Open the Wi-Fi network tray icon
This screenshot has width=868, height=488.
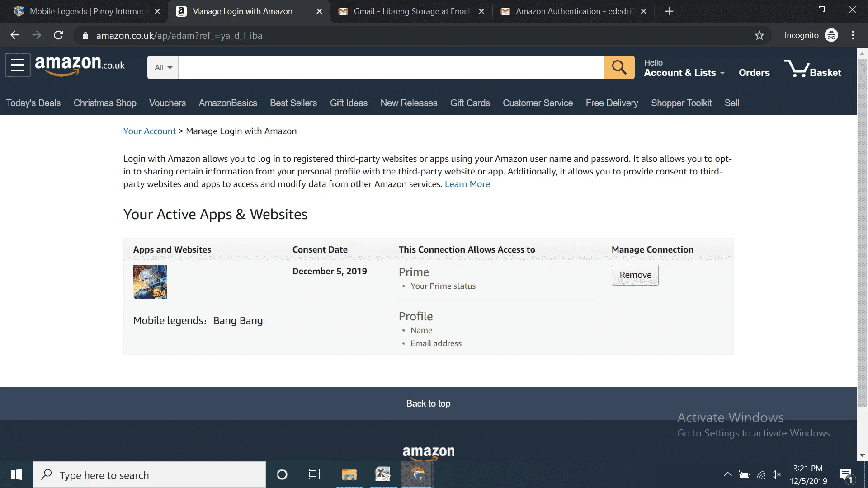(761, 474)
